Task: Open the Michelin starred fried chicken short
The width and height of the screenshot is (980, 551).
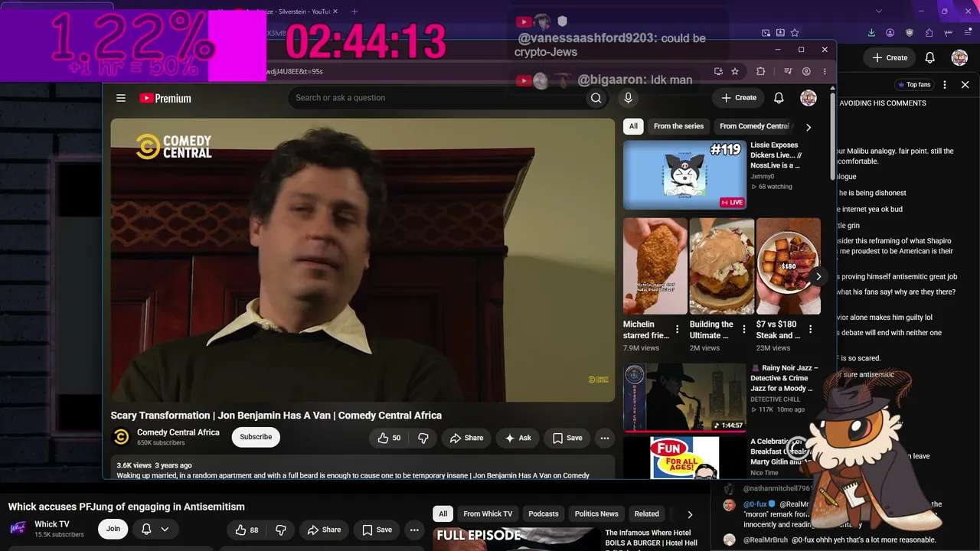Action: [655, 266]
